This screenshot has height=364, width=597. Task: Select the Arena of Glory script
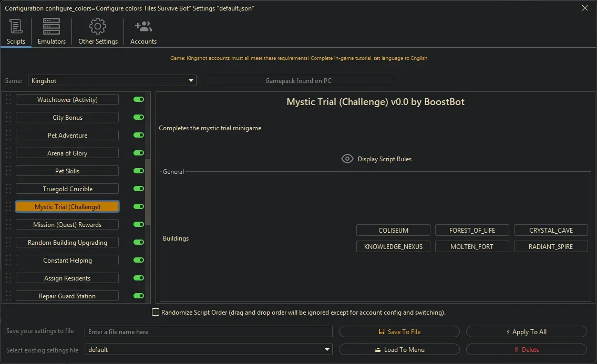coord(67,153)
